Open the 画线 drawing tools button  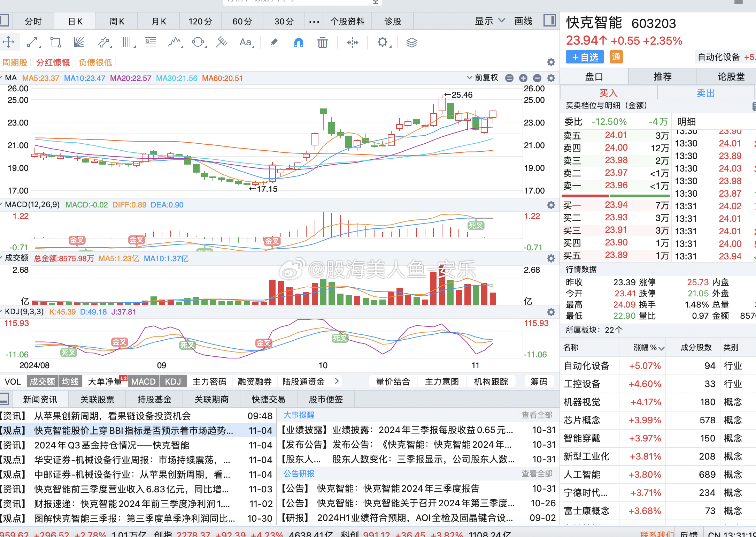click(523, 21)
